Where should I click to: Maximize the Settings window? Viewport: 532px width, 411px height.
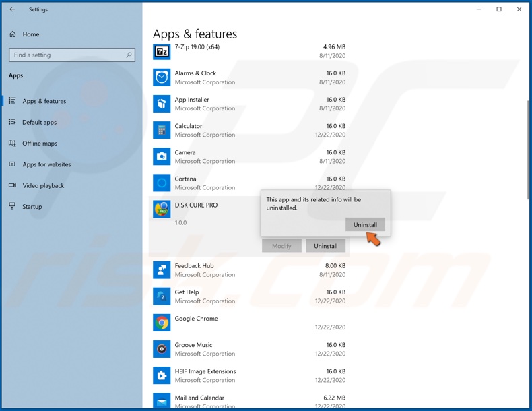tap(499, 9)
